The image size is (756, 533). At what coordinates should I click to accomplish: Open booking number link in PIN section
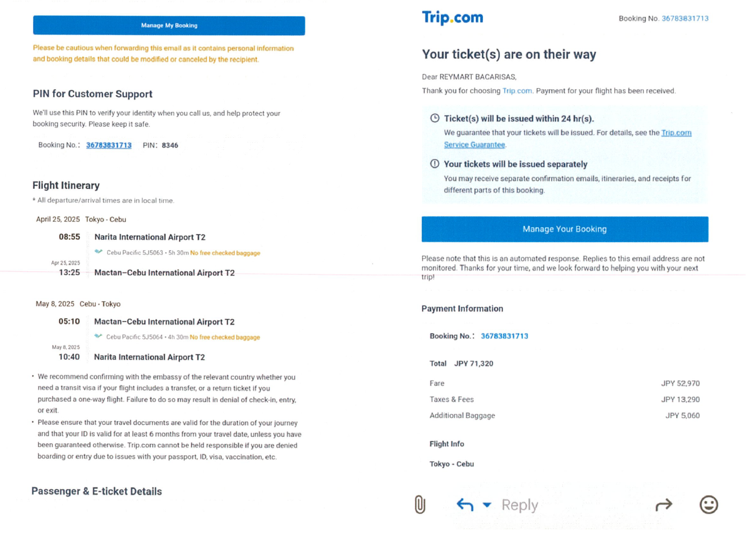coord(109,145)
